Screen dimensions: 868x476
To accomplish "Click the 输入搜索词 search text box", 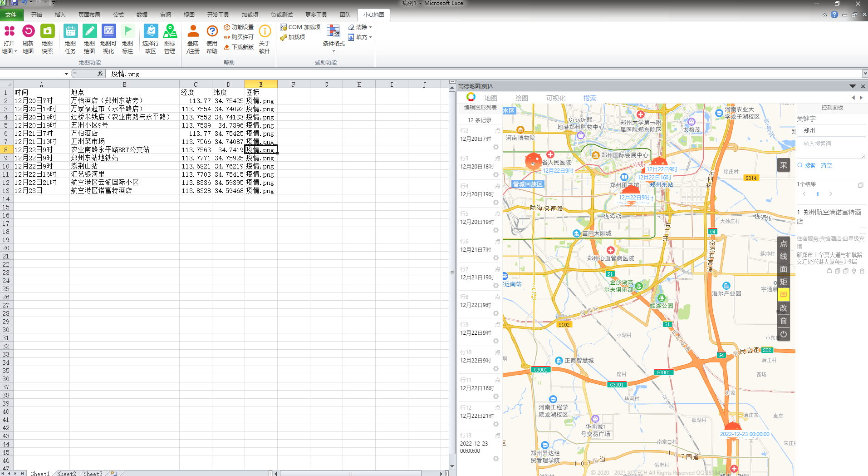I will (830, 146).
